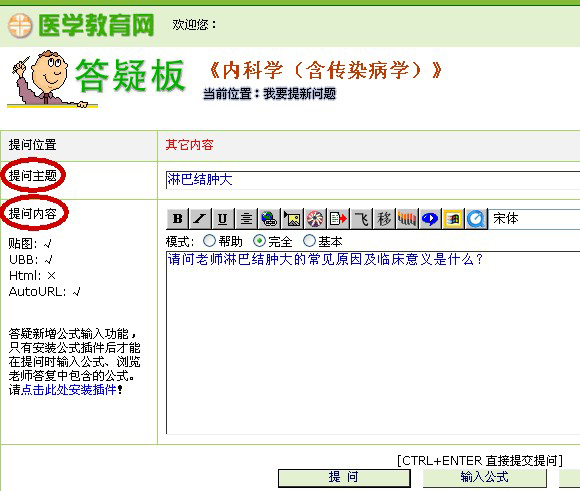Viewport: 580px width, 491px height.
Task: Toggle bold text formatting
Action: [178, 219]
